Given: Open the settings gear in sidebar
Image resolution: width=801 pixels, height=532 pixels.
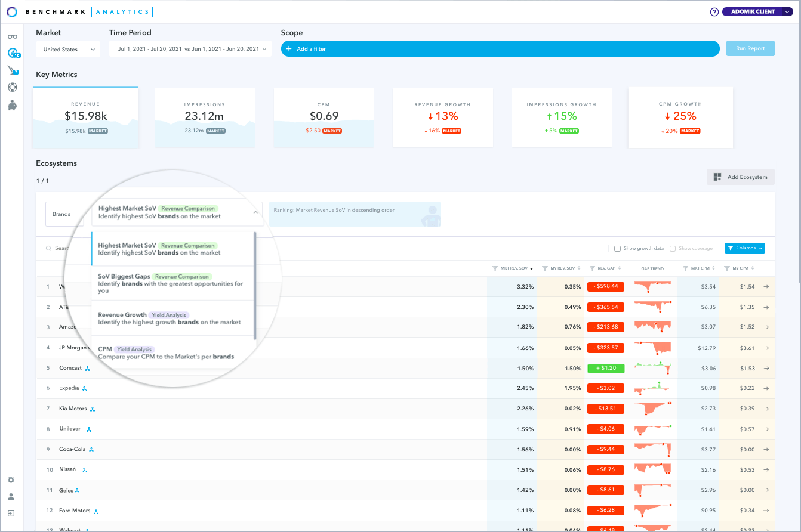Looking at the screenshot, I should [x=11, y=480].
